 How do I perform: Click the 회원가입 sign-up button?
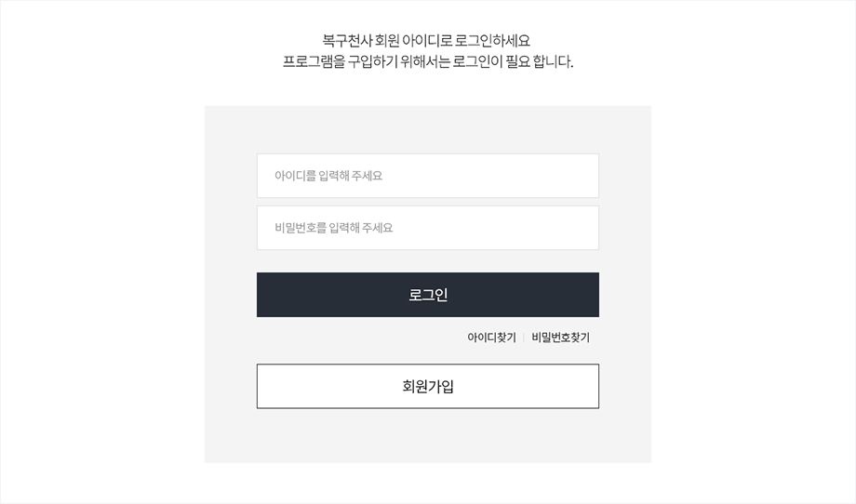[x=427, y=386]
